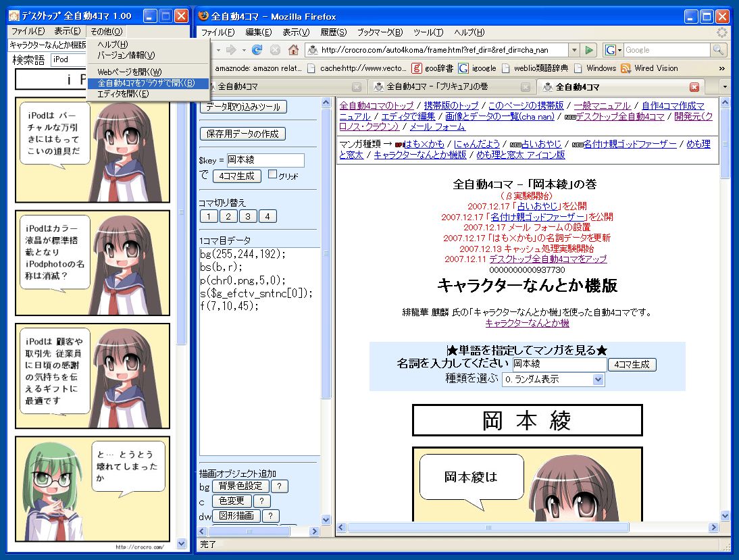Open the メール フォーム link
739x560 pixels.
point(437,127)
